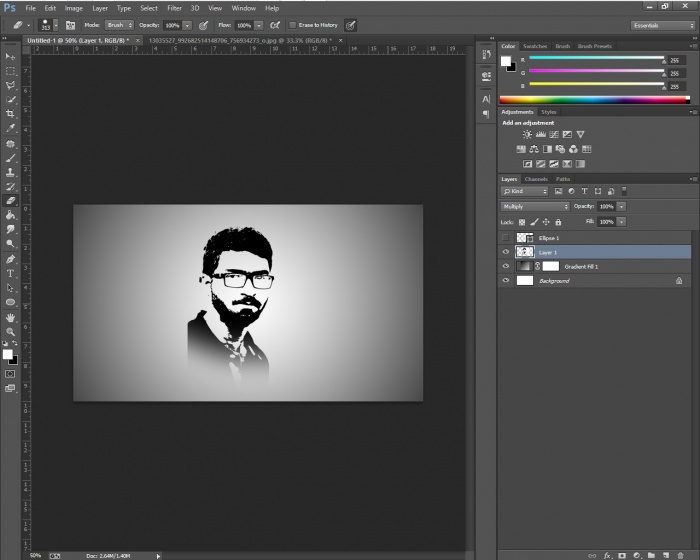This screenshot has width=700, height=560.
Task: Switch to the Swatches tab
Action: click(535, 46)
